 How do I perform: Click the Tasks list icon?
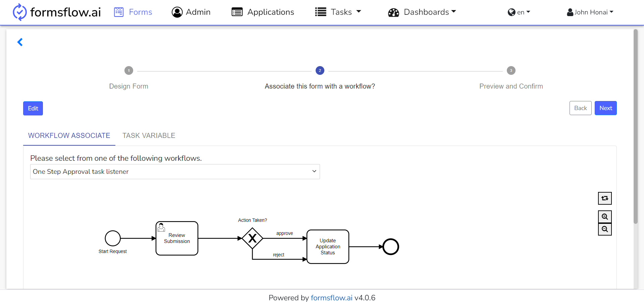pos(321,12)
